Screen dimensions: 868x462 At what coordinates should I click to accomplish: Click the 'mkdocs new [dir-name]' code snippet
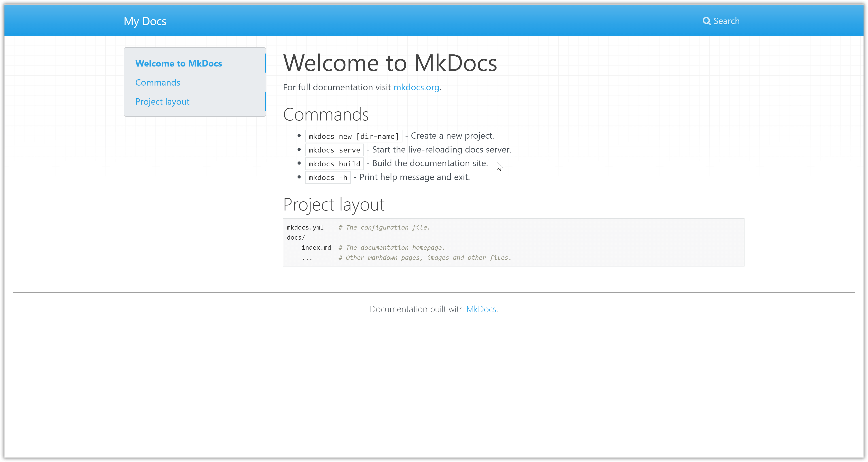click(x=354, y=136)
